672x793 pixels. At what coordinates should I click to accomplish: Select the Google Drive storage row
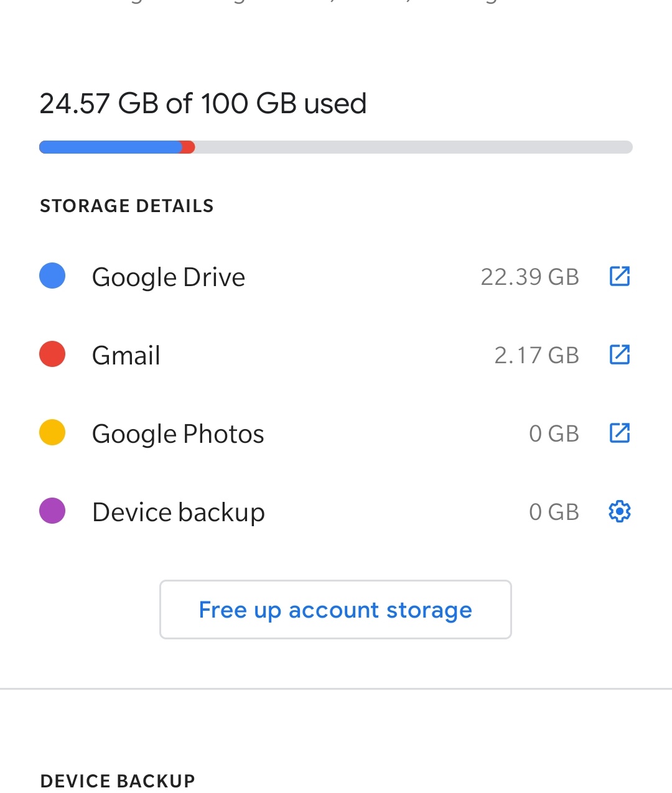tap(336, 276)
